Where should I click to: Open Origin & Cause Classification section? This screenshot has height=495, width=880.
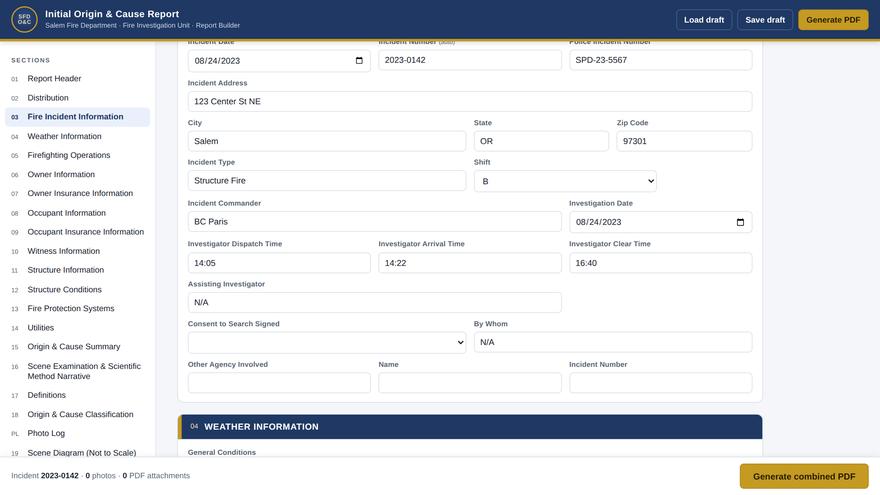77,415
